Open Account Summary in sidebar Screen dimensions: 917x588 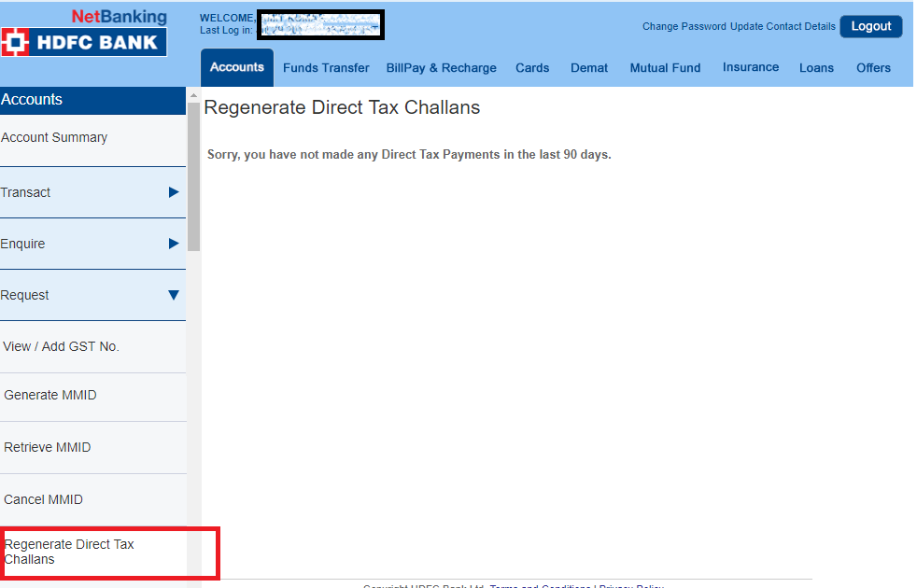(x=54, y=137)
